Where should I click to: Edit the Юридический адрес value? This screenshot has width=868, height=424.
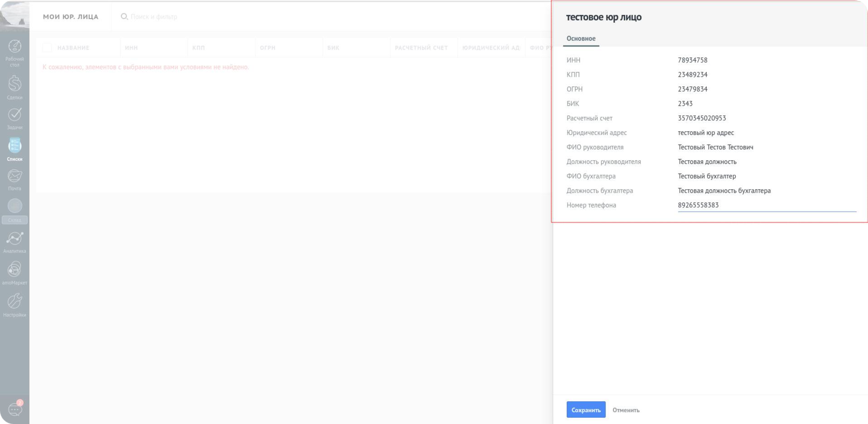pos(706,133)
